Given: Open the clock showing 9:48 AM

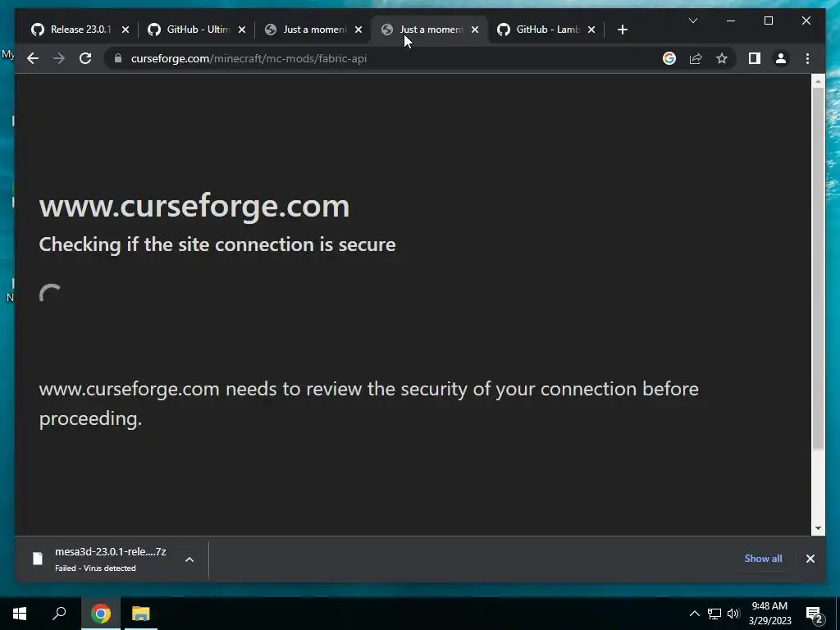Looking at the screenshot, I should [769, 614].
